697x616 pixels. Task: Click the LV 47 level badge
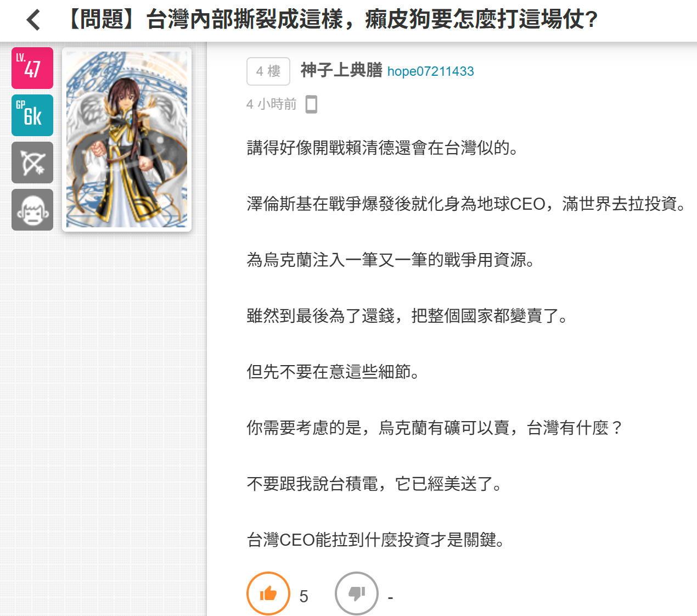tap(32, 68)
